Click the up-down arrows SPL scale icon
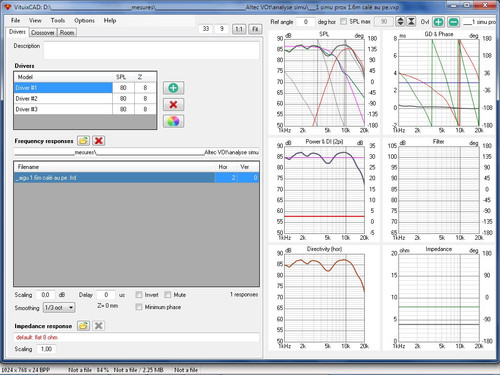The width and height of the screenshot is (500, 375). [x=400, y=22]
